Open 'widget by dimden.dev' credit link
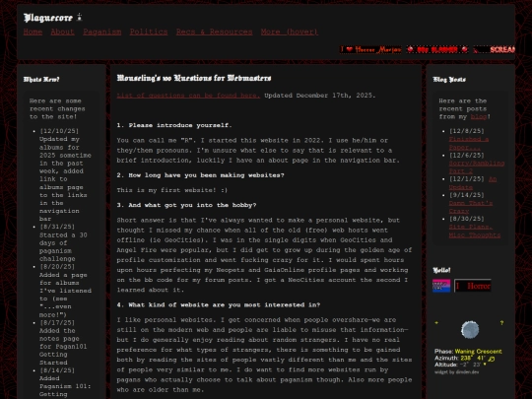 click(x=457, y=372)
